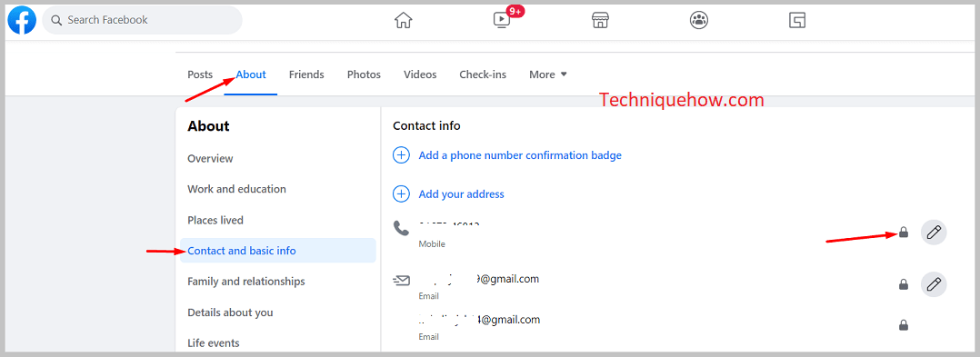Select Work and education section
980x357 pixels.
click(237, 189)
